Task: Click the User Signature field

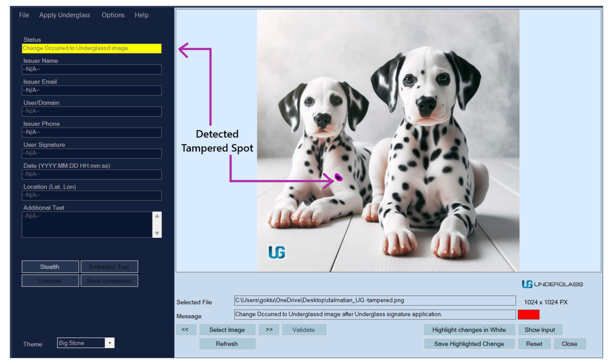Action: point(92,154)
